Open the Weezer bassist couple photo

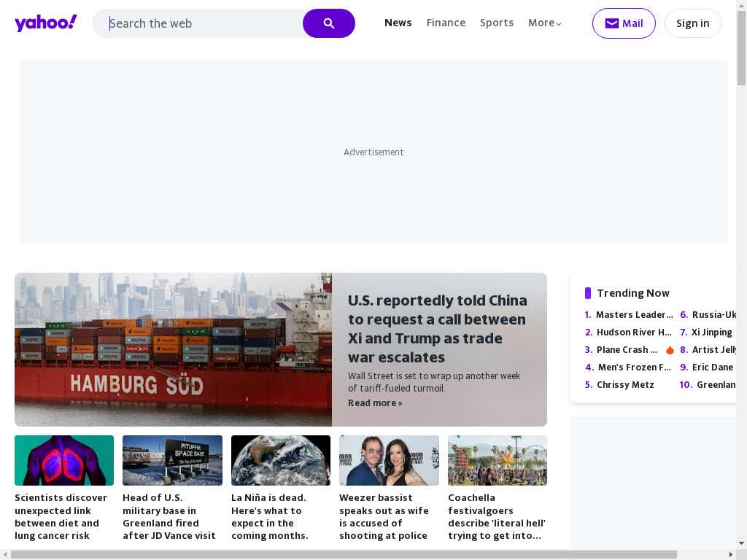click(x=390, y=461)
